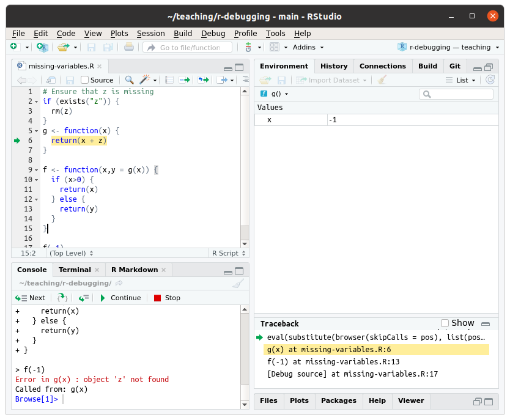Maximize the Console pane

pos(239,271)
